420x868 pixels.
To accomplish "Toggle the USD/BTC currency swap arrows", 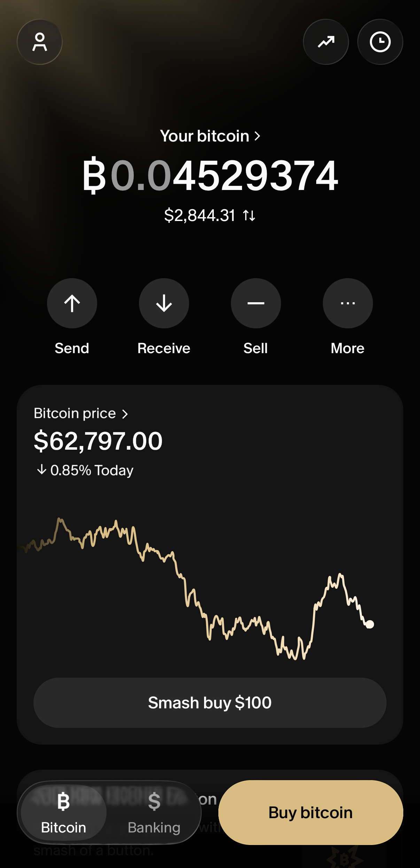I will (249, 215).
